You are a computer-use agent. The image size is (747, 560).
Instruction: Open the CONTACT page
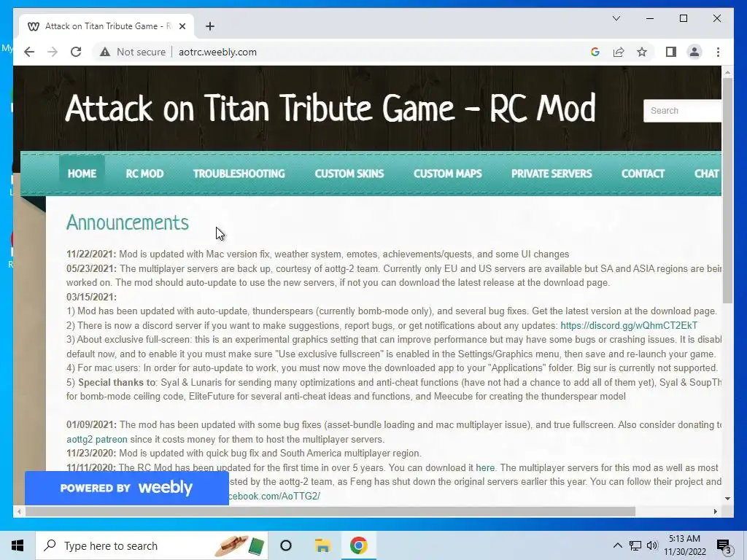(643, 174)
